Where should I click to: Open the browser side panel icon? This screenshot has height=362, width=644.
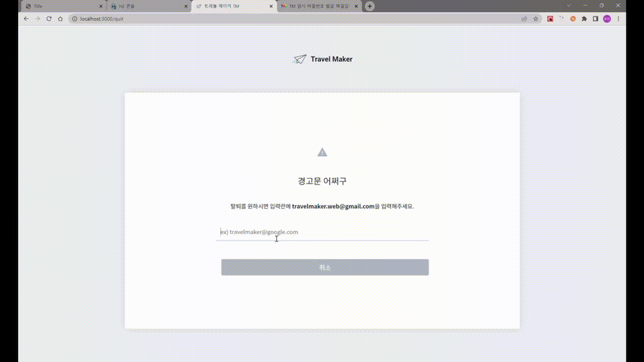coord(595,19)
